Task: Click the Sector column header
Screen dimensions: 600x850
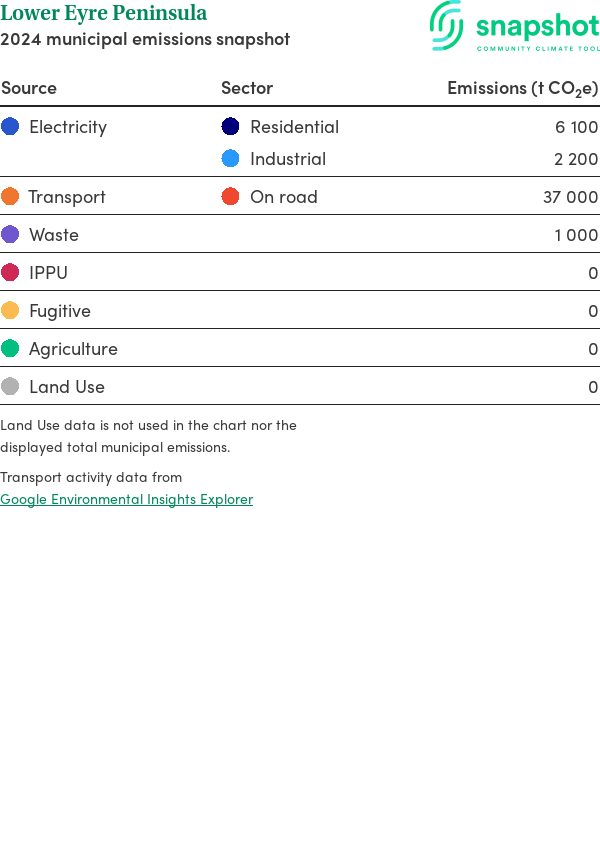Action: tap(247, 88)
